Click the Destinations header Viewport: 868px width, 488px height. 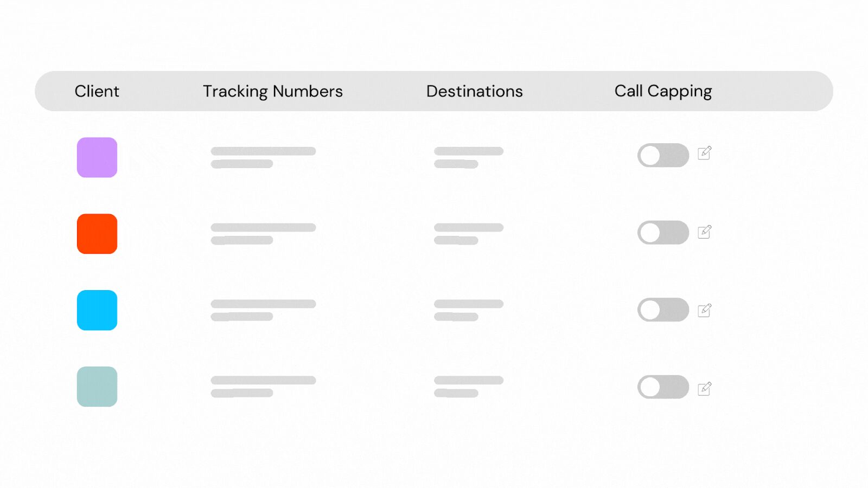[x=474, y=91]
